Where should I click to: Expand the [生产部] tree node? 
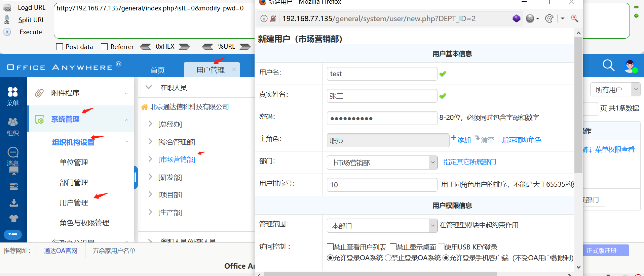tap(150, 212)
